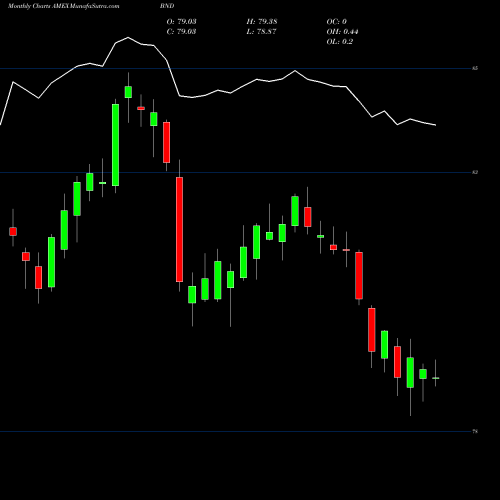Click the BND ticker symbol label
Viewport: 500px width, 500px height.
[x=167, y=6]
